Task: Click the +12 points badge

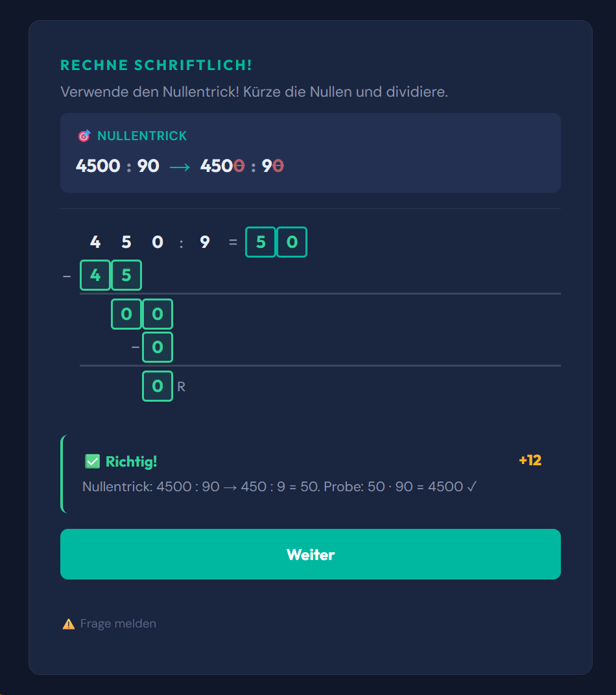Action: [530, 461]
